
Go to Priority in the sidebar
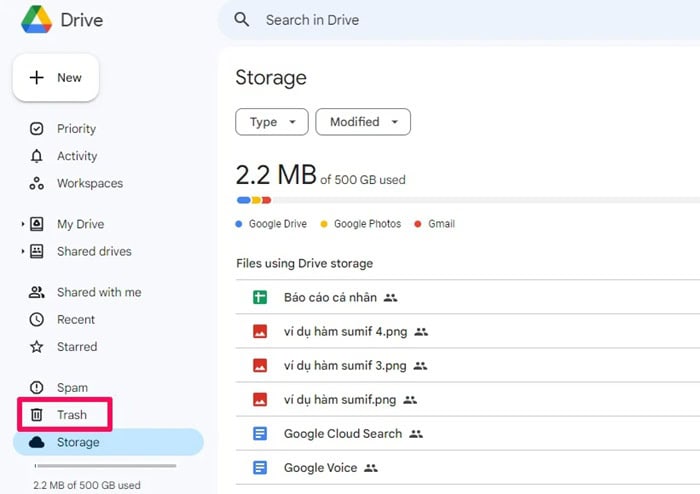(x=76, y=129)
